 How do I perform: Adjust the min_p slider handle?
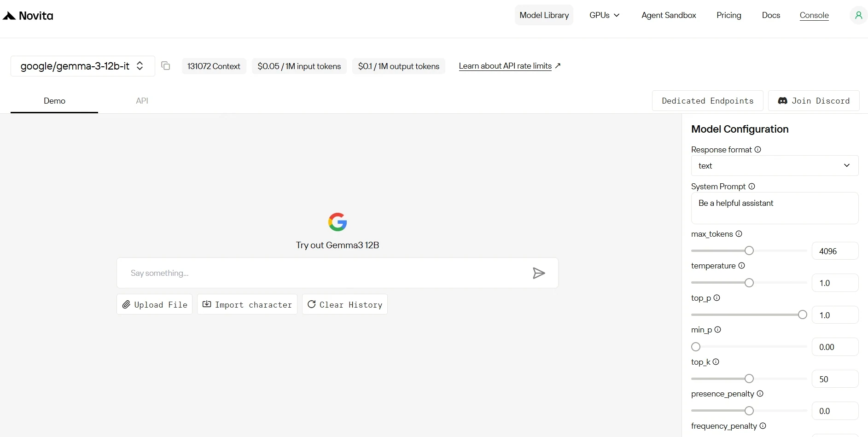pyautogui.click(x=696, y=347)
